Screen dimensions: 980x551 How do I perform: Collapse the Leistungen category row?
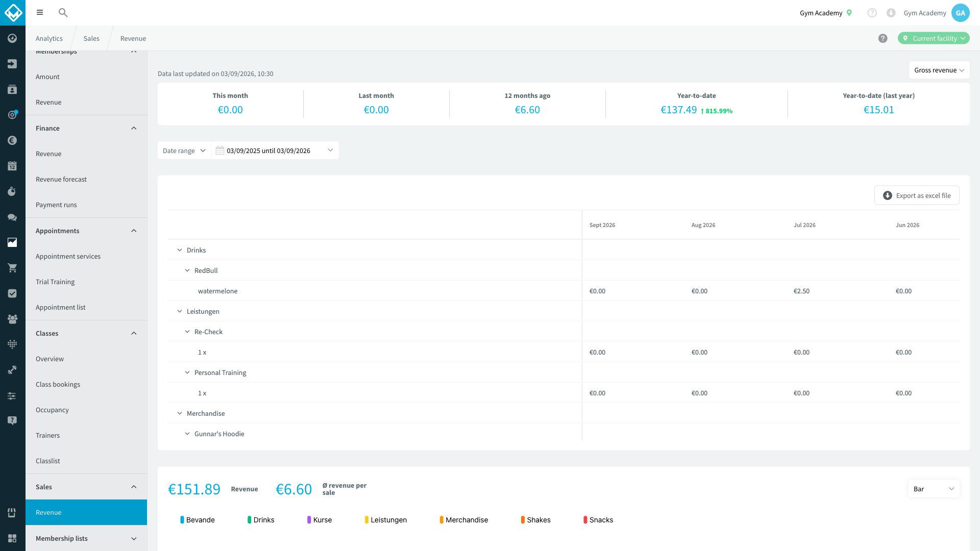point(180,311)
